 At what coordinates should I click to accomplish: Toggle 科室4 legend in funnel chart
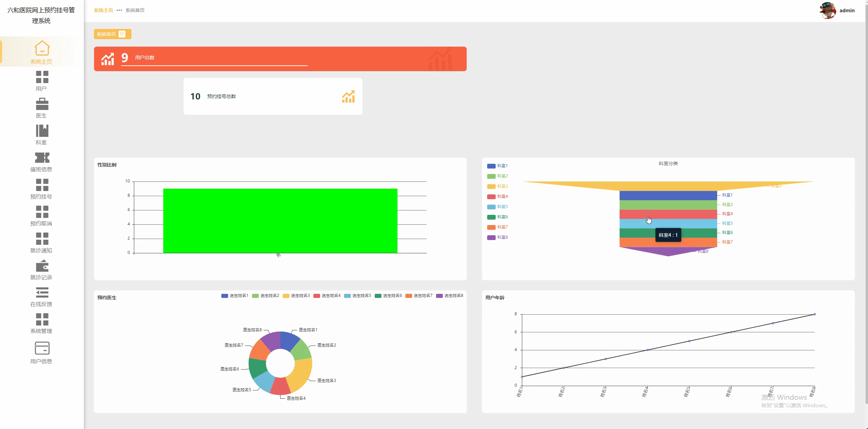497,196
